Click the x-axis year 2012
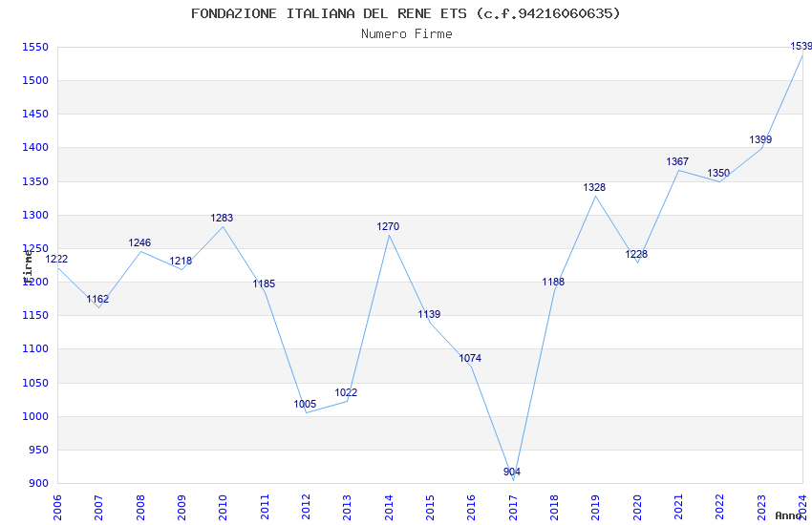The width and height of the screenshot is (812, 525). click(x=306, y=508)
